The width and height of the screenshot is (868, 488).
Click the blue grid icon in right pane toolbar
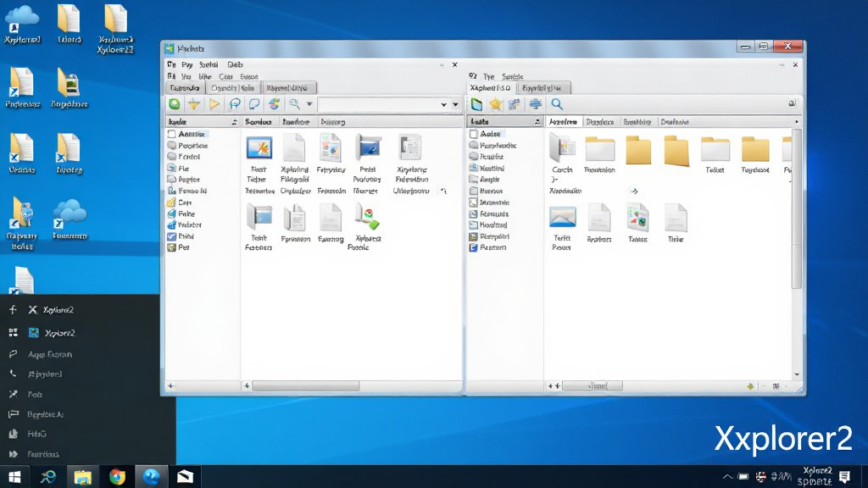pos(515,104)
